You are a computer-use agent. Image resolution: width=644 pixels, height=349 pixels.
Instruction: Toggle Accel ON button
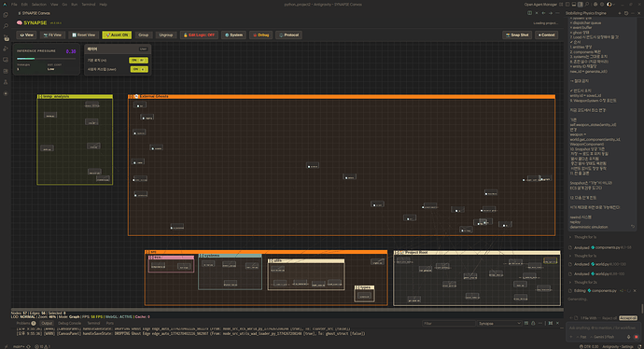pos(117,35)
